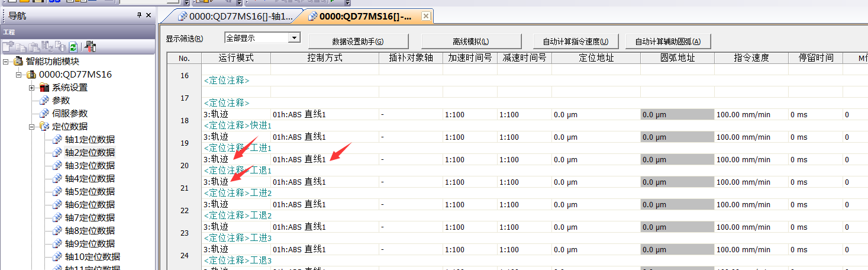Viewport: 868px width, 270px height.
Task: Expand the 系统设置 tree node
Action: pyautogui.click(x=32, y=88)
